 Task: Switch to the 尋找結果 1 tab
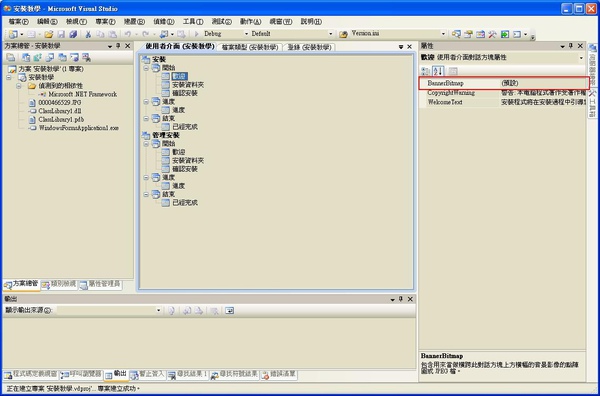188,375
